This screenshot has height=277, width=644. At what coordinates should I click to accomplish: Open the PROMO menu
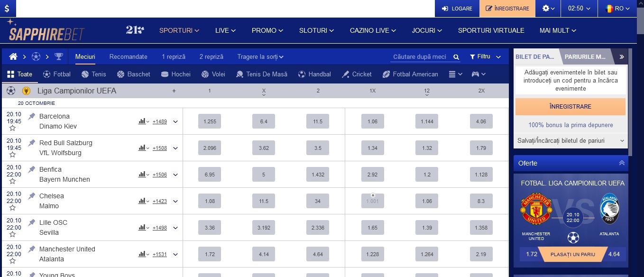(x=267, y=30)
